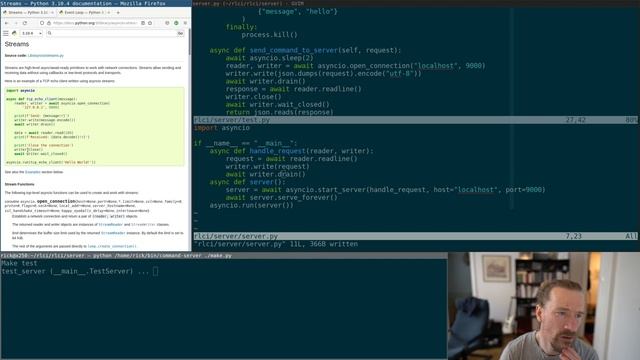Click the search magnifier icon in docs
The width and height of the screenshot is (640, 360).
click(x=49, y=33)
